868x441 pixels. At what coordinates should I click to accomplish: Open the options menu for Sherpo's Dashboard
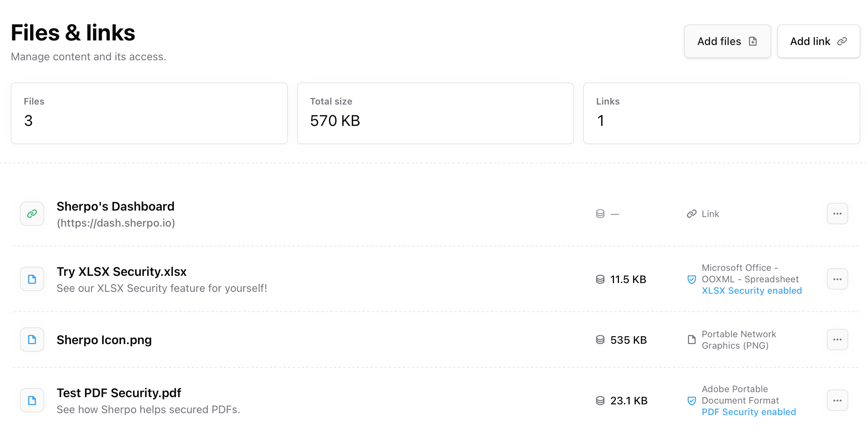[837, 214]
